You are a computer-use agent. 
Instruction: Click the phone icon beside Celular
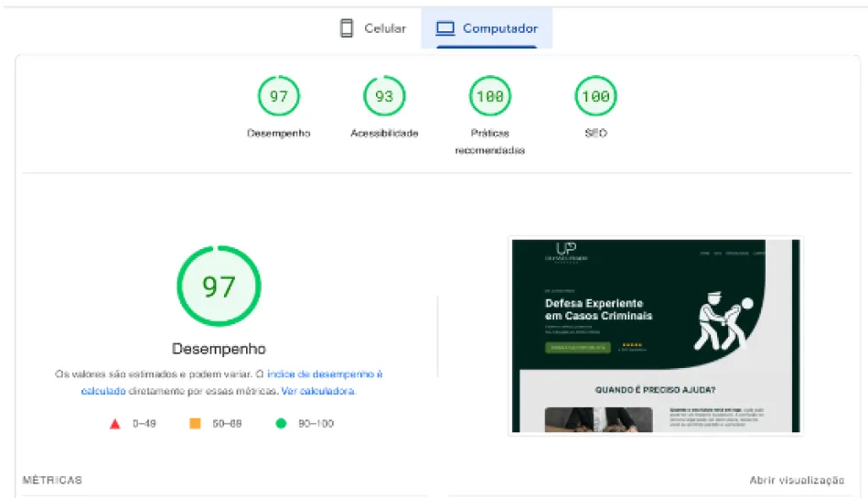point(347,28)
